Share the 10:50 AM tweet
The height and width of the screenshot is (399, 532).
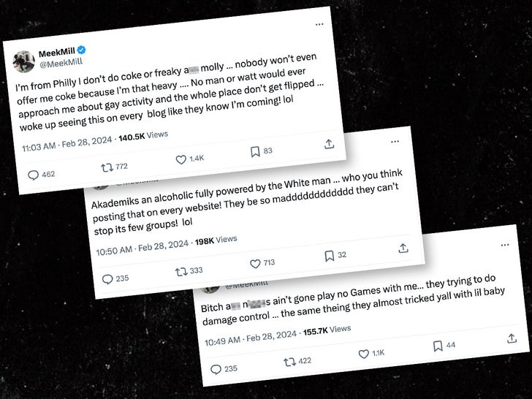tap(403, 248)
